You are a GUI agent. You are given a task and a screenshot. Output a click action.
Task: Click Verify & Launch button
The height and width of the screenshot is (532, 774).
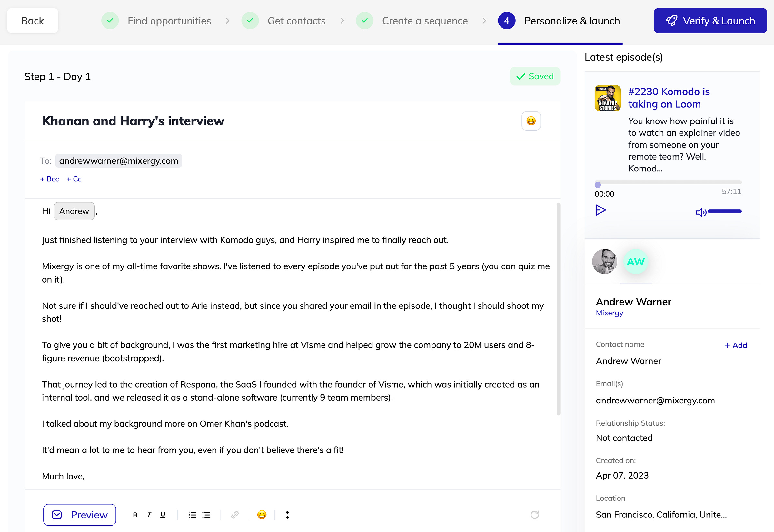click(710, 21)
